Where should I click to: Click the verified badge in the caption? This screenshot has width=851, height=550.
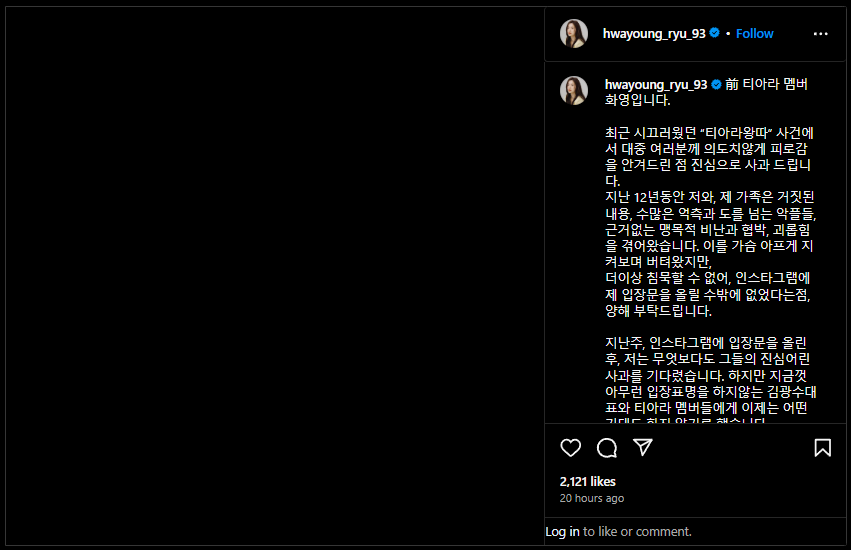click(x=716, y=85)
